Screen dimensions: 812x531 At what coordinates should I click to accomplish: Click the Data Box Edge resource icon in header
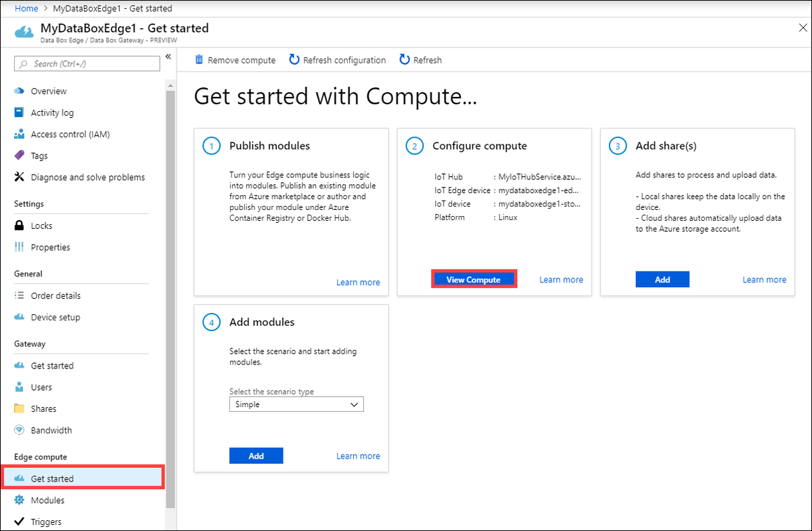(24, 33)
